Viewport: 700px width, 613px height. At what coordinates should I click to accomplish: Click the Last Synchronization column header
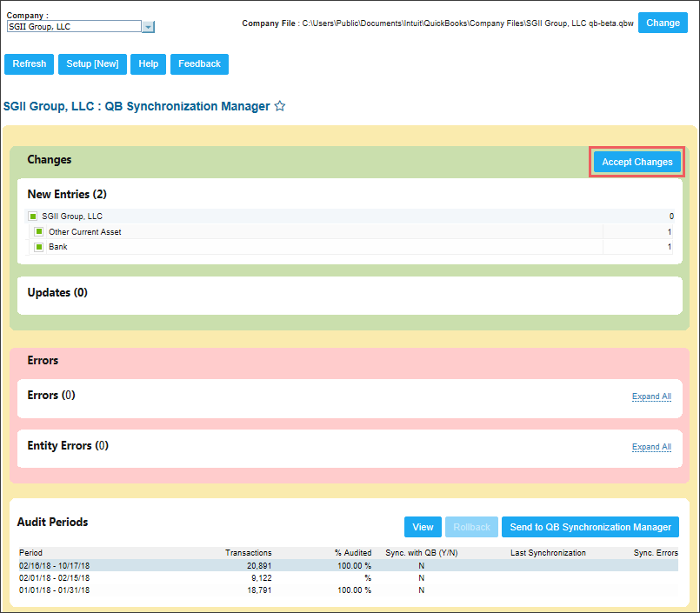pos(548,553)
